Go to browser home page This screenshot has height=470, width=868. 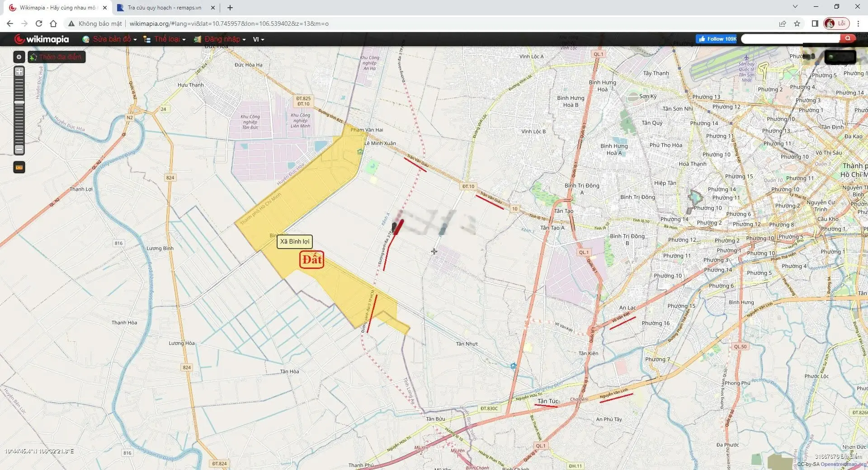coord(53,23)
